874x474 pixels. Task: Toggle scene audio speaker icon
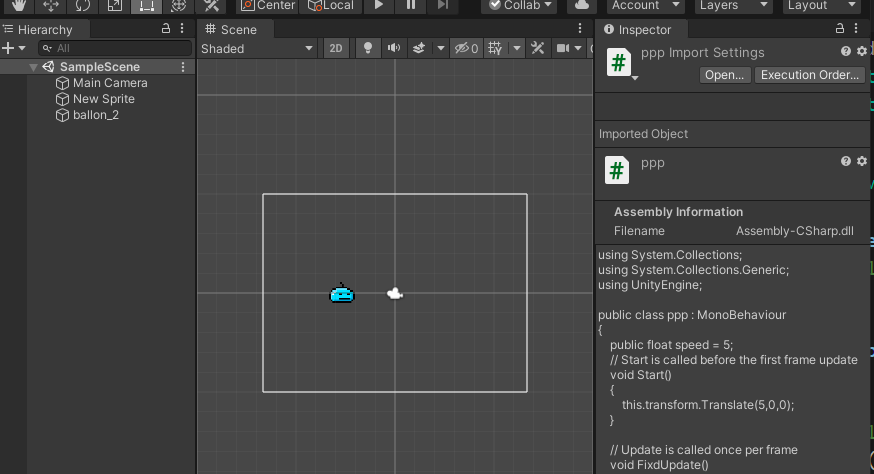393,48
